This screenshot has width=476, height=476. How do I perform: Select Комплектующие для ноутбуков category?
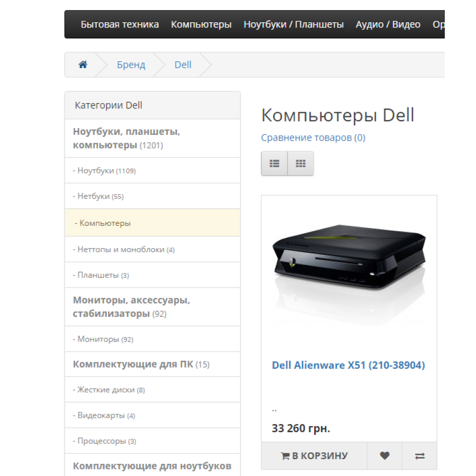point(152,465)
